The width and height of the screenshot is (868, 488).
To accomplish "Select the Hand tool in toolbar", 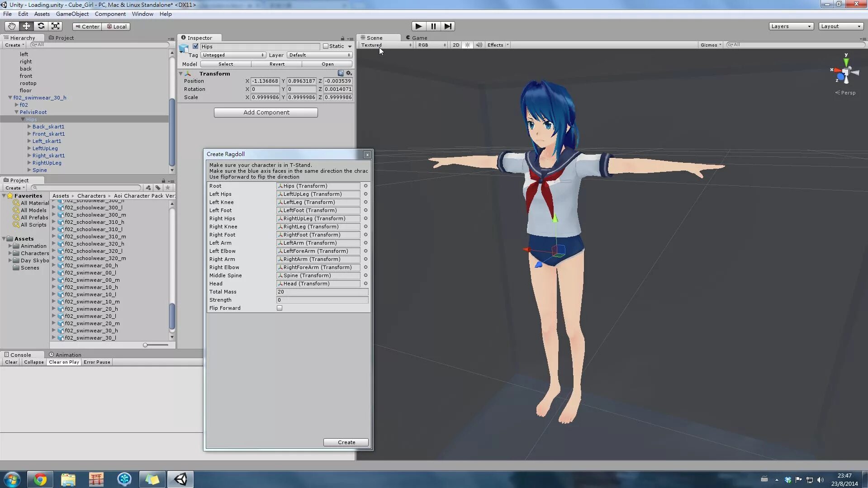I will pyautogui.click(x=11, y=26).
